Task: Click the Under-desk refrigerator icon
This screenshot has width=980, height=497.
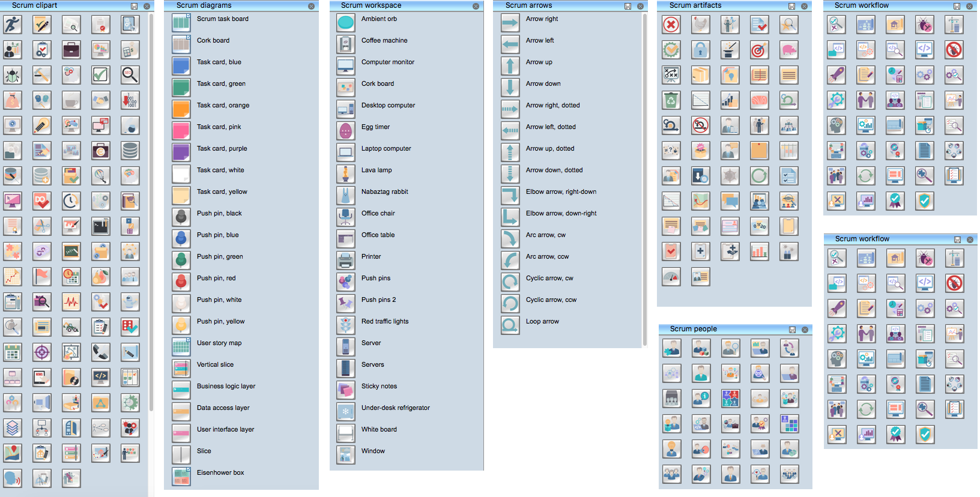Action: point(346,412)
